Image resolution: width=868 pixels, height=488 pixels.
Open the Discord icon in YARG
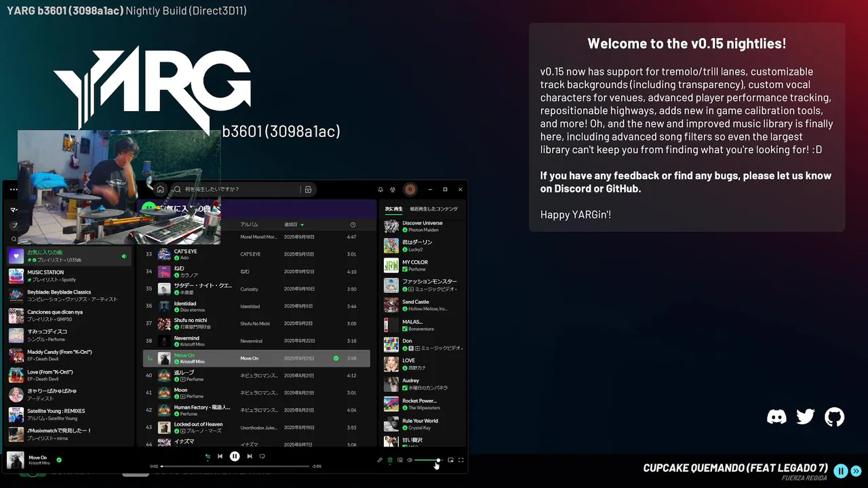(x=776, y=417)
